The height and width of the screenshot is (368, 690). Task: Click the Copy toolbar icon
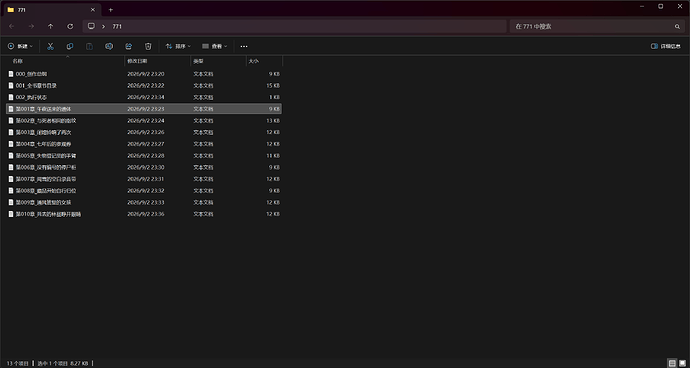click(x=70, y=46)
